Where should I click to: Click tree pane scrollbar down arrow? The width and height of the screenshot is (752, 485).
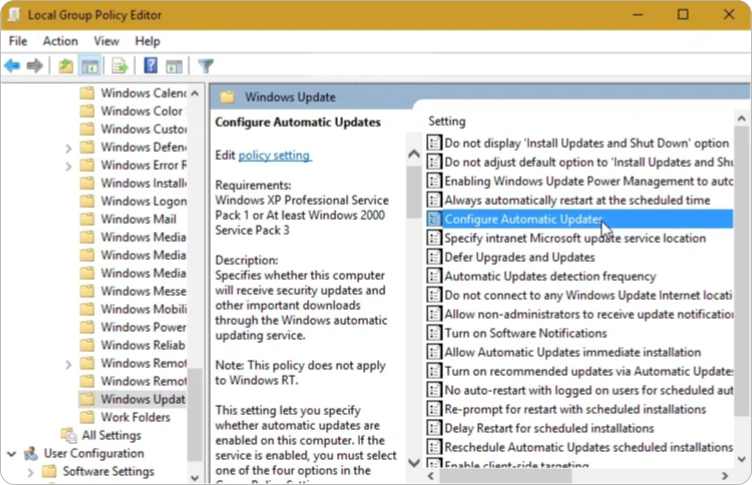point(195,477)
